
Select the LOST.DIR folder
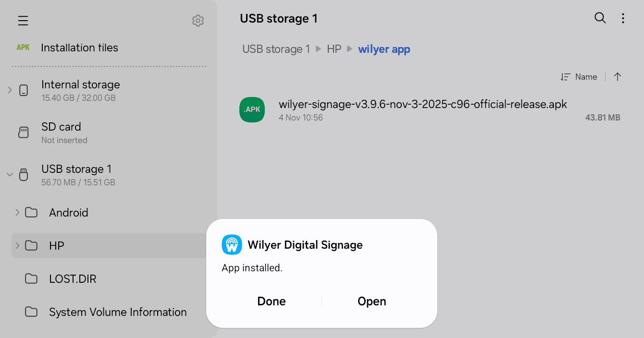(110, 279)
